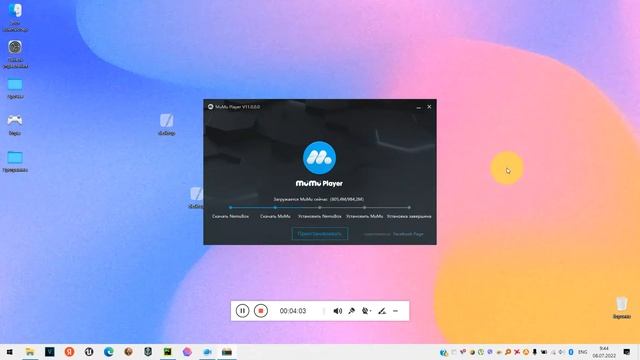
Task: Click the MuMu download progress bar
Action: 320,207
